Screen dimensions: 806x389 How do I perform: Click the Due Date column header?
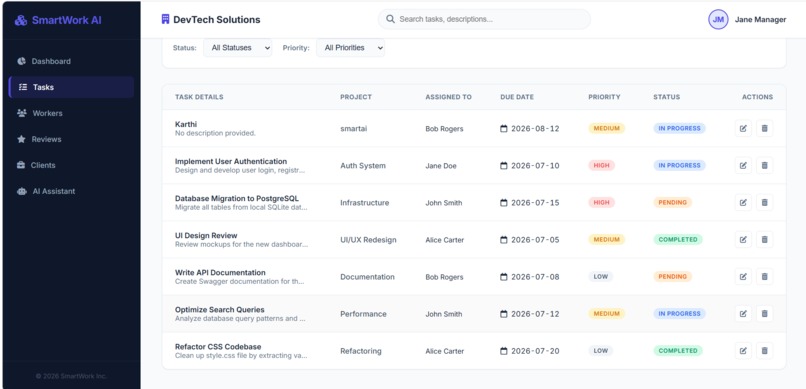coord(517,97)
